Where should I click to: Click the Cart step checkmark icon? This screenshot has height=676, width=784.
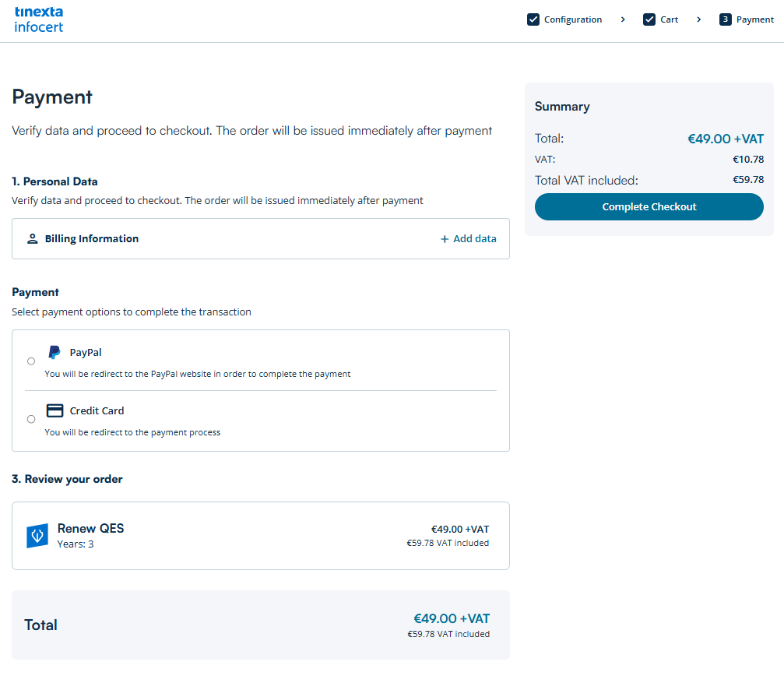click(x=649, y=19)
